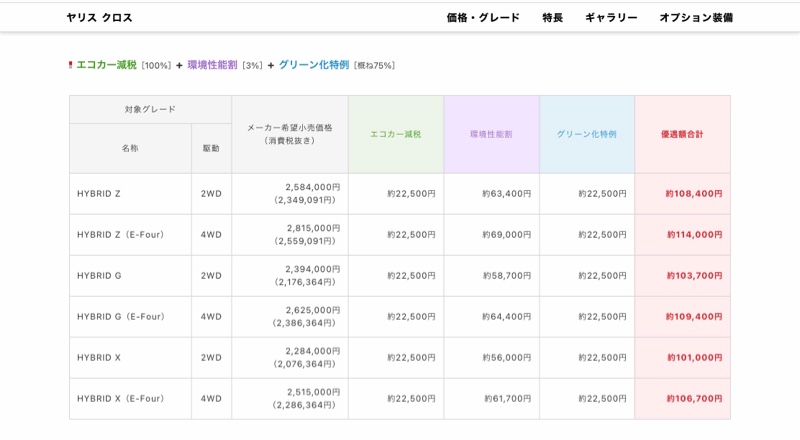Select the HYBRID X (E-Four) grade cell
800x440 pixels.
pos(130,399)
